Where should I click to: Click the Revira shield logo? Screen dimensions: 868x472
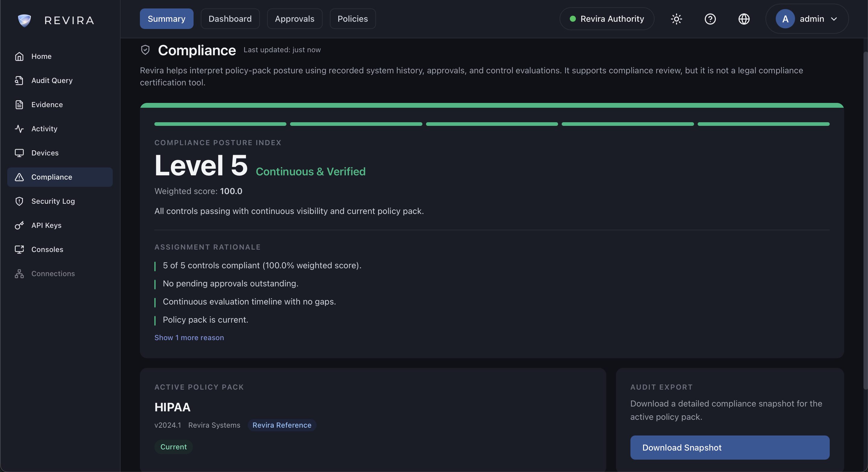25,20
